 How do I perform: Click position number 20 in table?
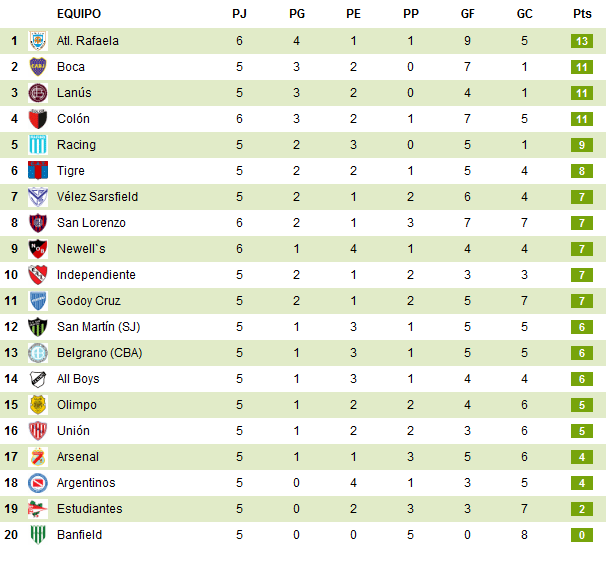click(14, 535)
